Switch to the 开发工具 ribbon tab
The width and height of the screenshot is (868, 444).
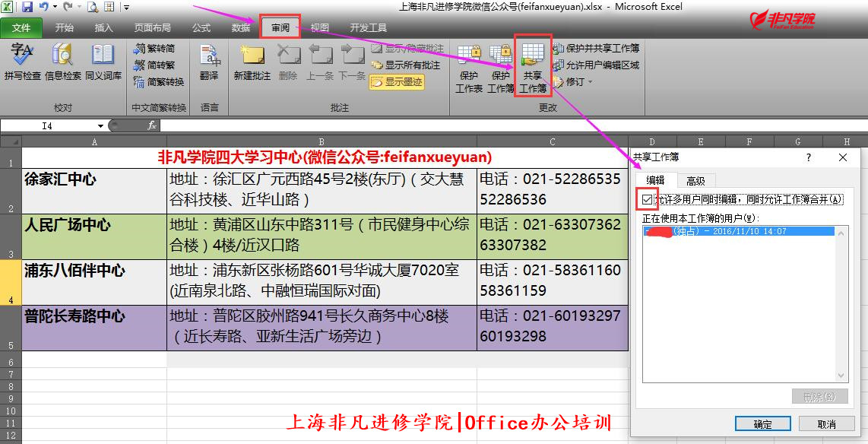click(368, 27)
